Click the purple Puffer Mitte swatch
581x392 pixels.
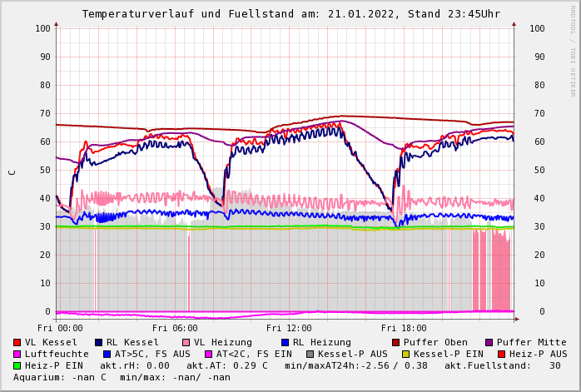pyautogui.click(x=491, y=342)
